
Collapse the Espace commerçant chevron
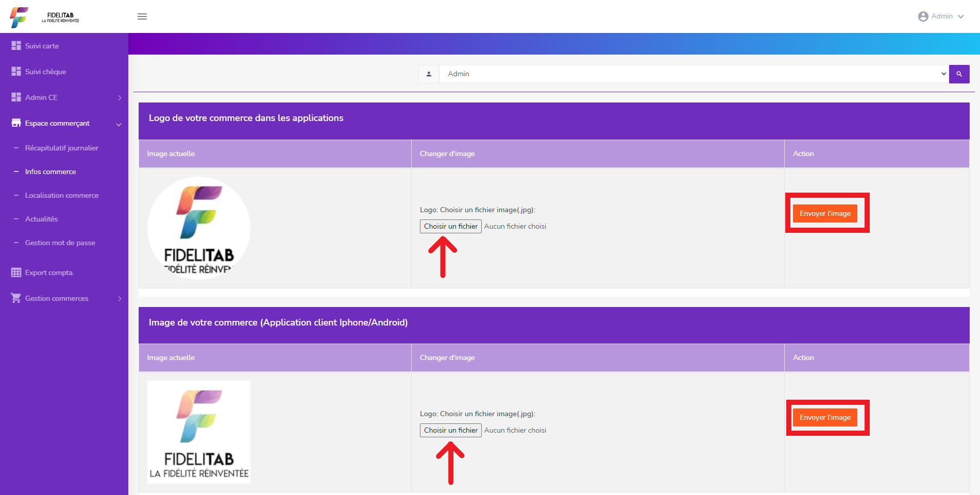pos(119,124)
